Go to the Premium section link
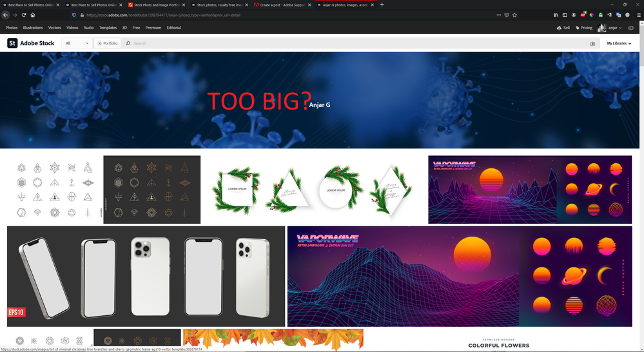Viewport: 644px width, 352px height. [153, 28]
